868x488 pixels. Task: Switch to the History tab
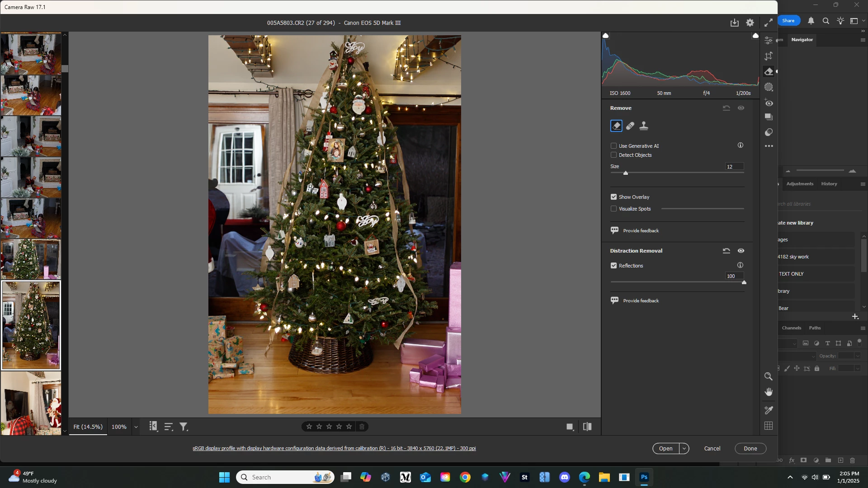click(829, 184)
